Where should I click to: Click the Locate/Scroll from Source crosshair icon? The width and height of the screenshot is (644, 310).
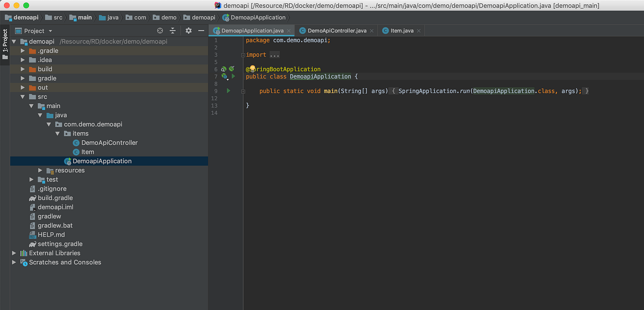click(160, 31)
